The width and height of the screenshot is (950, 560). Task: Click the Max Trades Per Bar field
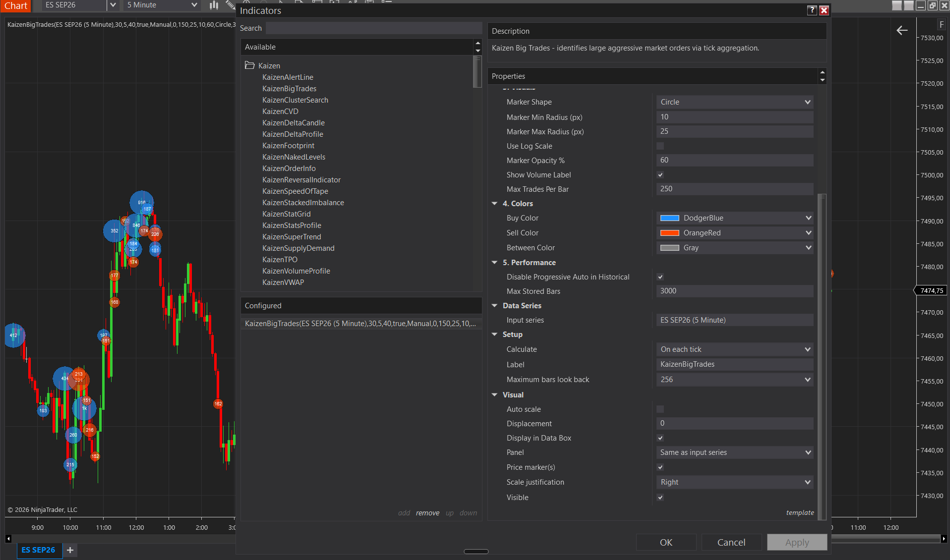(x=735, y=189)
